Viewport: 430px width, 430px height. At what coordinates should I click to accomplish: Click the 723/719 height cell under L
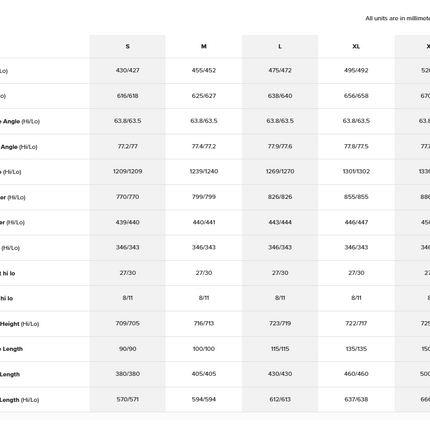(280, 323)
